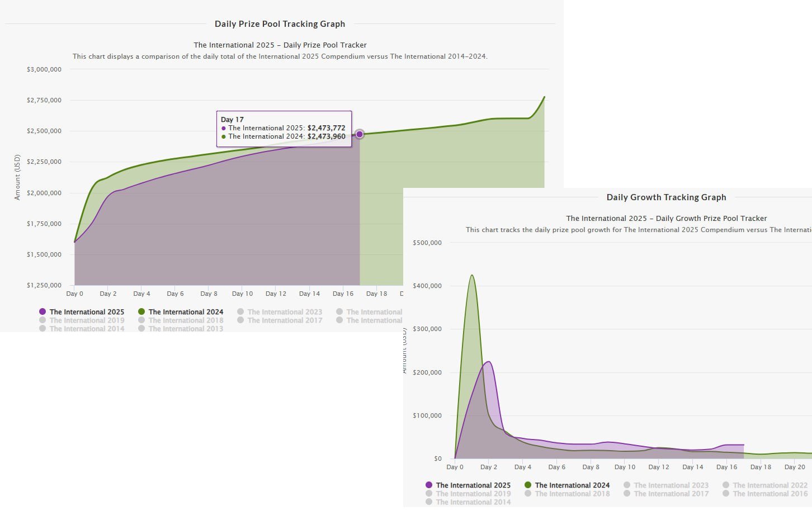Enable The International 2018 in top chart legend
Image resolution: width=812 pixels, height=510 pixels.
tap(181, 320)
